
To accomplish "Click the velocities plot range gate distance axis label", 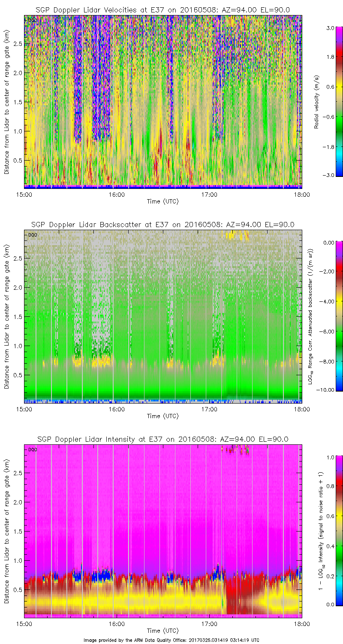I will [7, 101].
